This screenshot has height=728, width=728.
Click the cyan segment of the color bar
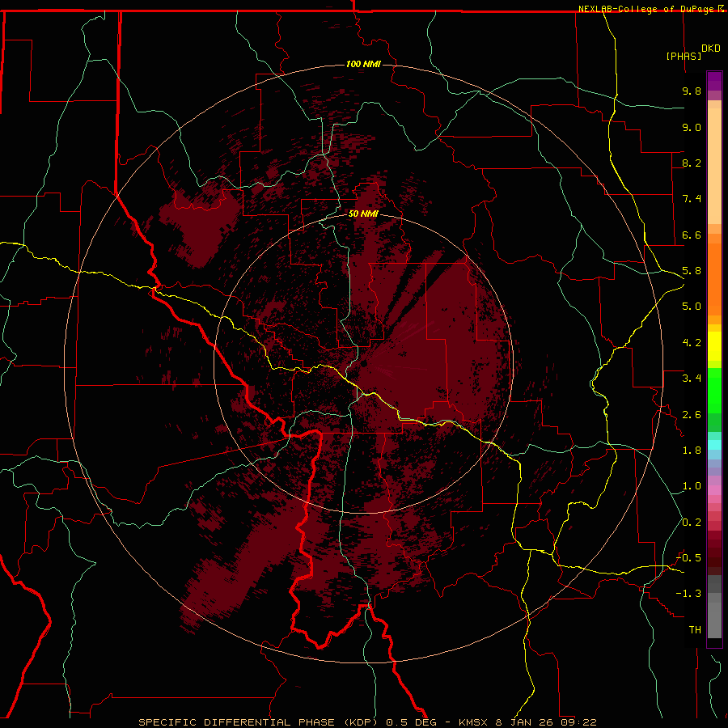(x=714, y=445)
